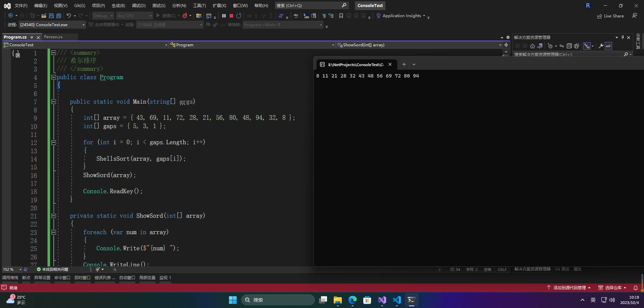Viewport: 644px width, 308px height.
Task: Click Show All Files icon
Action: (577, 46)
